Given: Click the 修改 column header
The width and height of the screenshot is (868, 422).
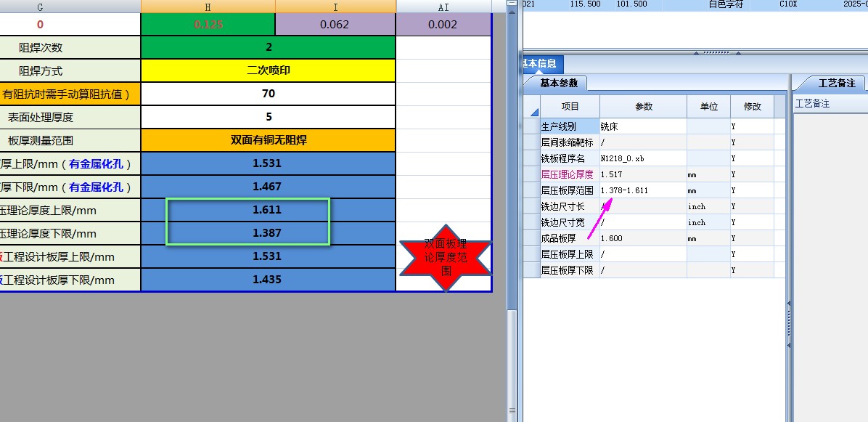Looking at the screenshot, I should (x=753, y=106).
